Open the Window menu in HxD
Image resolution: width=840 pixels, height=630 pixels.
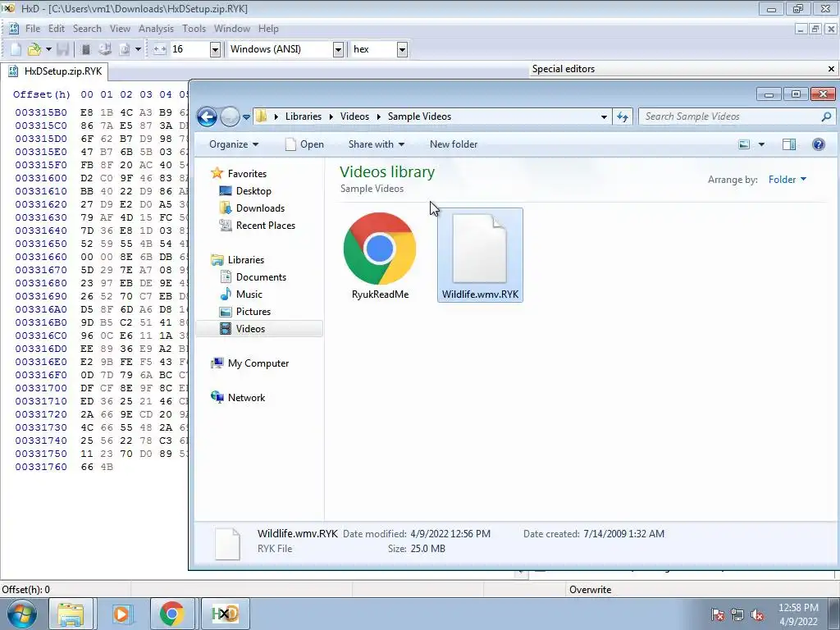click(x=232, y=29)
